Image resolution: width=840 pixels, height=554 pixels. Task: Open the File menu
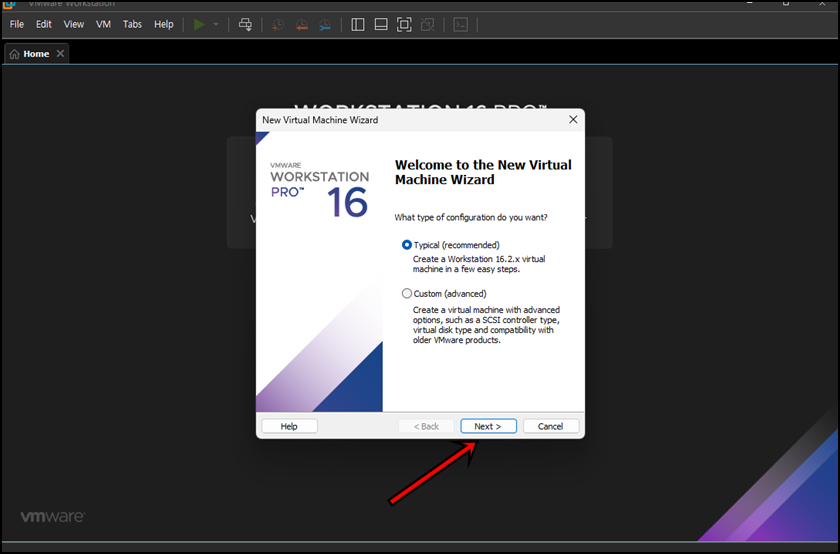pos(17,24)
